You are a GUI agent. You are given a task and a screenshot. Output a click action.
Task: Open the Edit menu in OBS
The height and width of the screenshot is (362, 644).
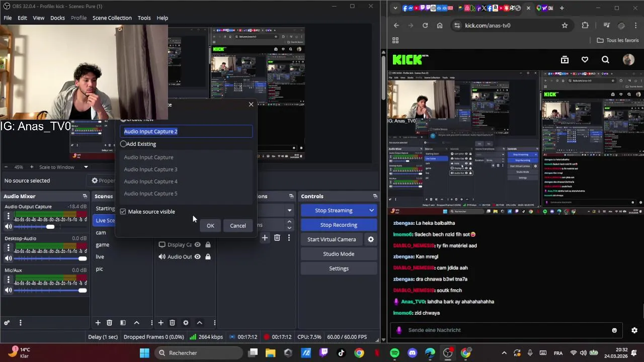point(22,18)
